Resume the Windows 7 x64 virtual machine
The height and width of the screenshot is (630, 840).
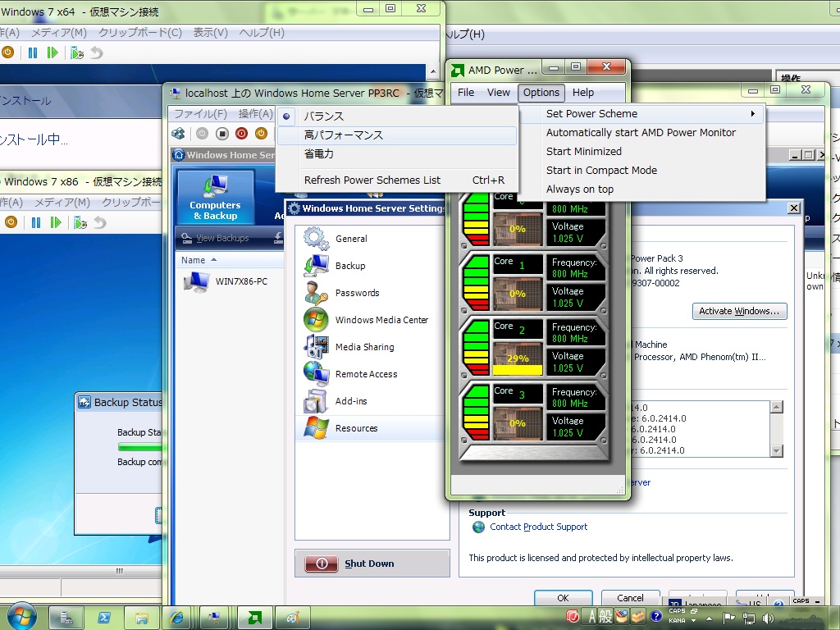(52, 52)
